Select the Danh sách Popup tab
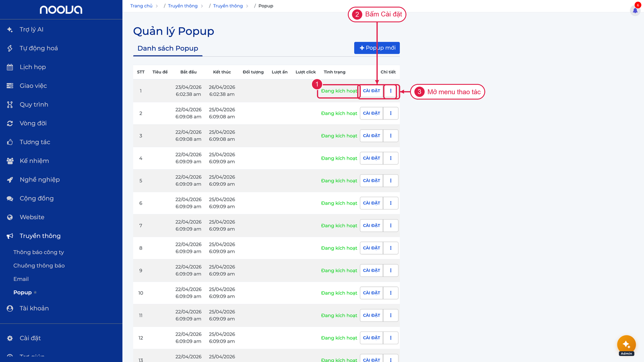Image resolution: width=644 pixels, height=362 pixels. tap(168, 48)
